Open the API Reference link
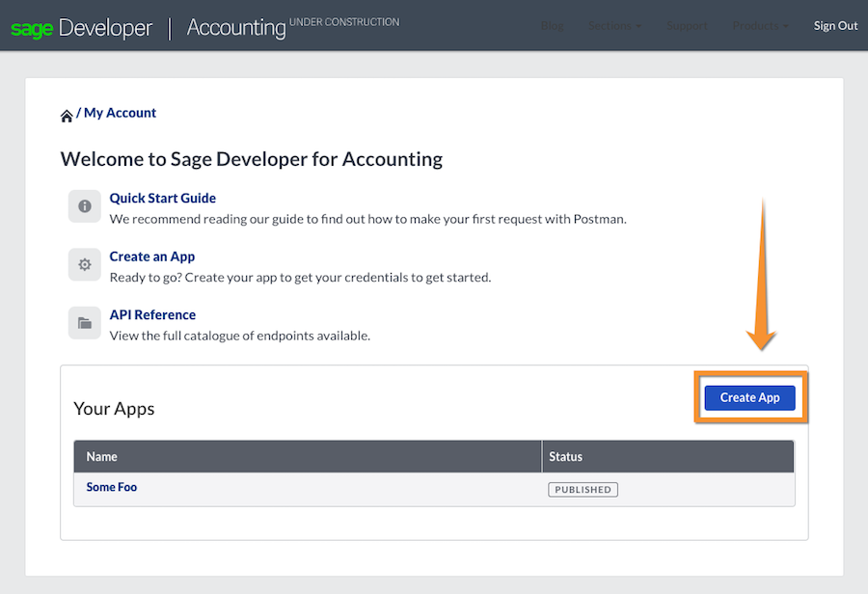Screen dimensions: 868x594 click(x=152, y=314)
